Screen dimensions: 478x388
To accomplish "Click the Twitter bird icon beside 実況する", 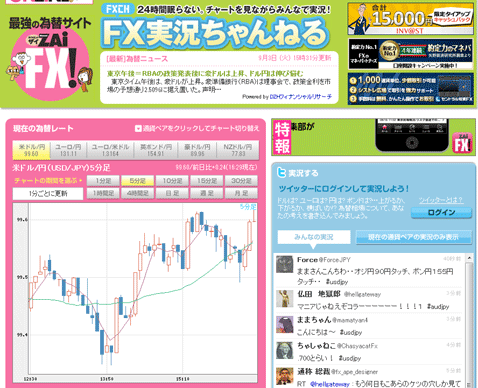I will click(282, 173).
